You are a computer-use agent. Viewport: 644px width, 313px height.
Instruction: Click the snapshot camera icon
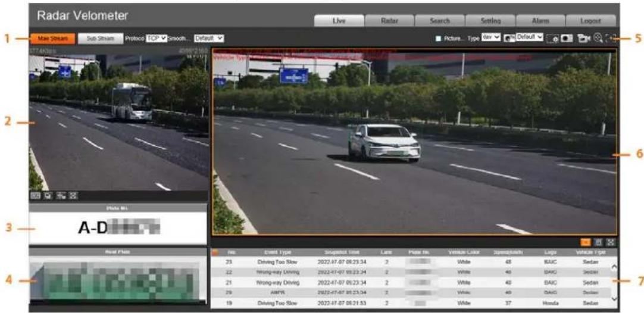pos(567,38)
